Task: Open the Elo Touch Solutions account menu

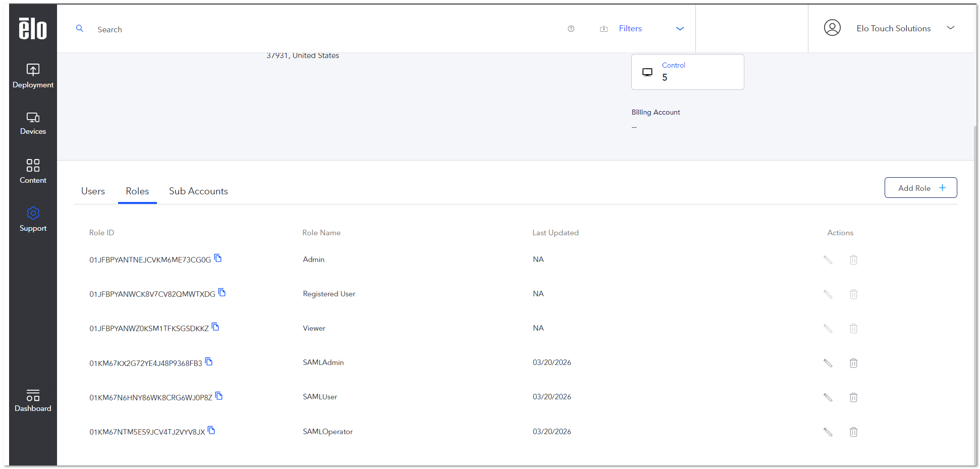Action: point(950,28)
